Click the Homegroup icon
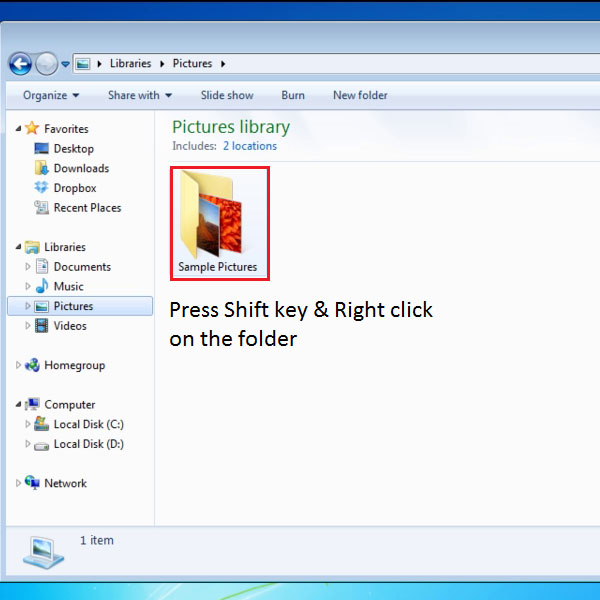This screenshot has width=600, height=600. (32, 365)
